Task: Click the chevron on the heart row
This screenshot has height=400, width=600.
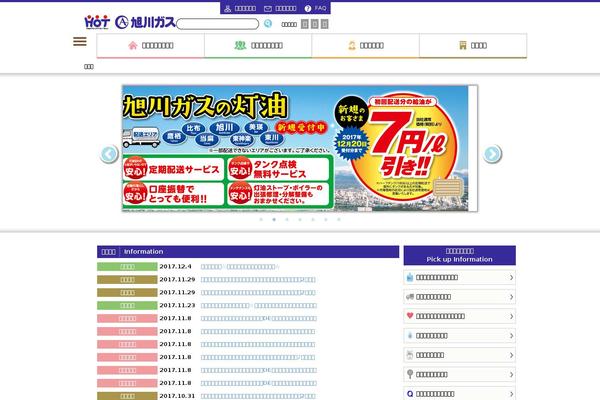Action: tap(512, 316)
